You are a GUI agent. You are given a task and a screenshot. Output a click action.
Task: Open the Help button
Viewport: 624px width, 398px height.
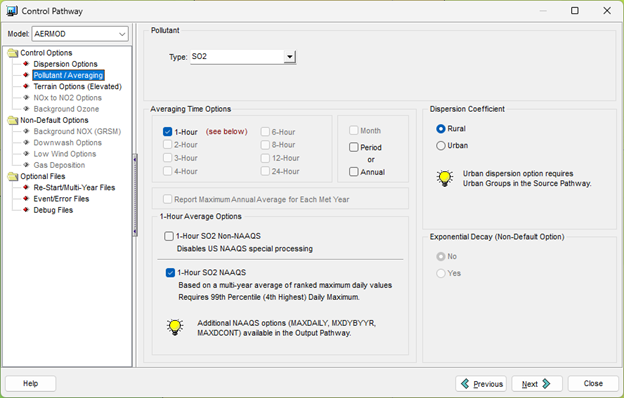[31, 384]
